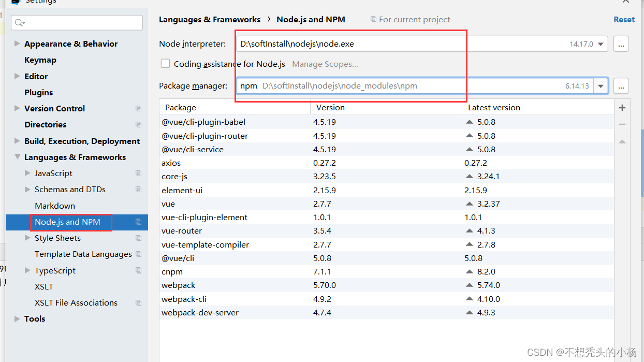The height and width of the screenshot is (362, 644).
Task: Click update arrow for cnpm row
Action: point(470,272)
